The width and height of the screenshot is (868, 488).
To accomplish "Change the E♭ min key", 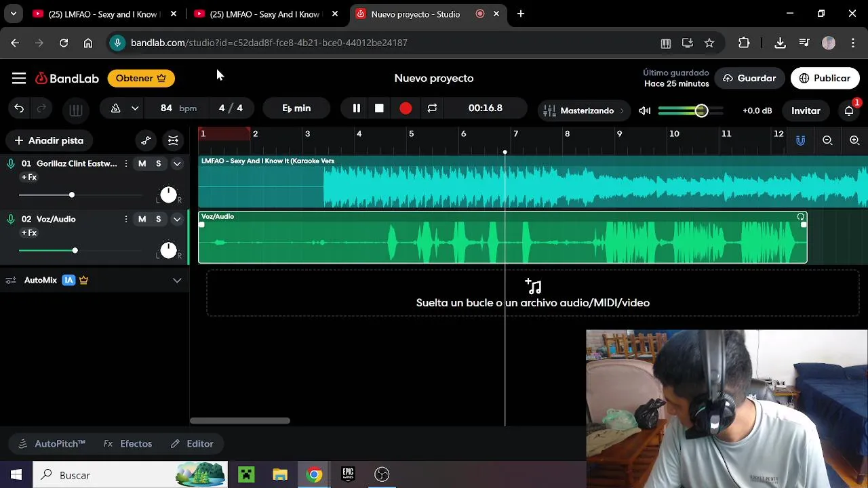I will coord(296,108).
